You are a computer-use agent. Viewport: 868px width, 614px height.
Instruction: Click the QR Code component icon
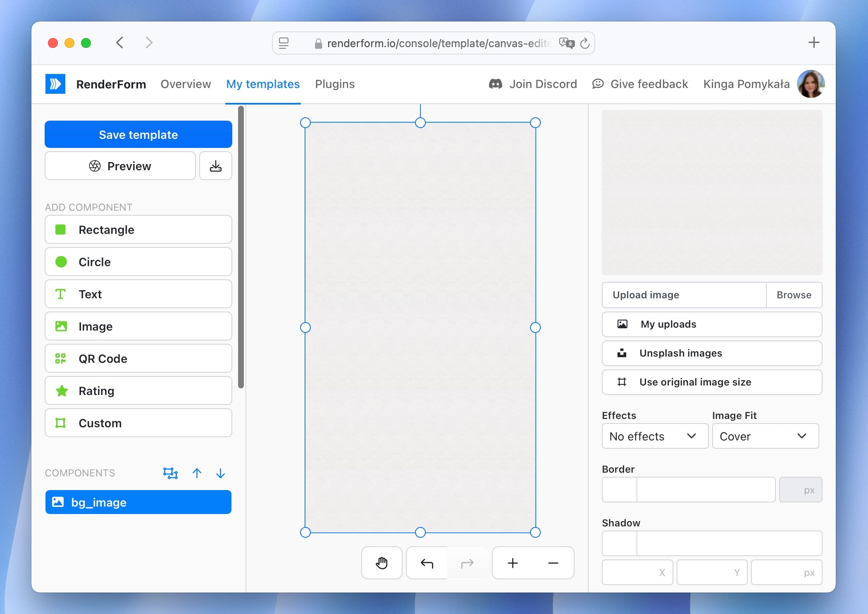[x=61, y=358]
